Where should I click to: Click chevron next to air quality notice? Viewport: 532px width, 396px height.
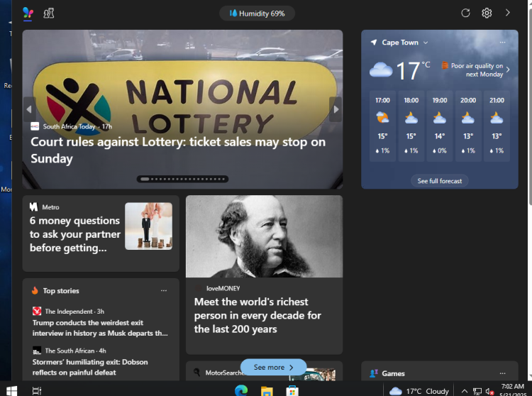coord(508,70)
